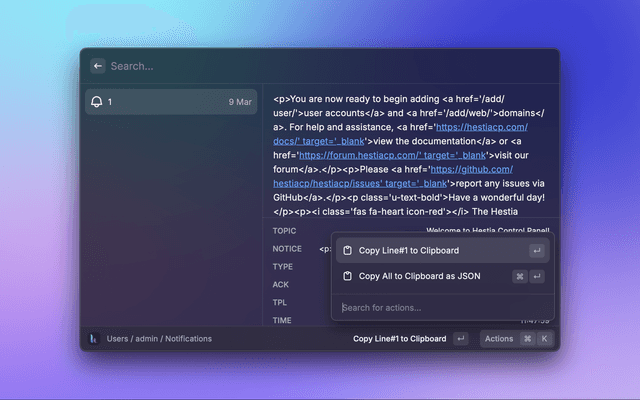Open the GitHub hestiacp issues link
Viewport: 640px width, 400px height.
pyautogui.click(x=502, y=170)
